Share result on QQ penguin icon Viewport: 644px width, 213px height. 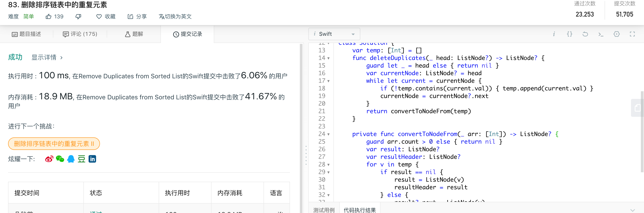click(x=71, y=159)
